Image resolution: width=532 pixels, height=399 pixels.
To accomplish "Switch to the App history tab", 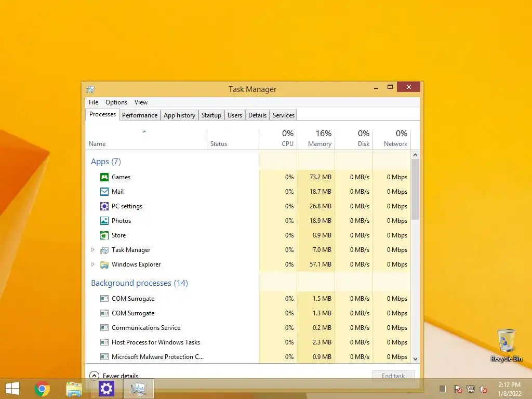I will [179, 115].
